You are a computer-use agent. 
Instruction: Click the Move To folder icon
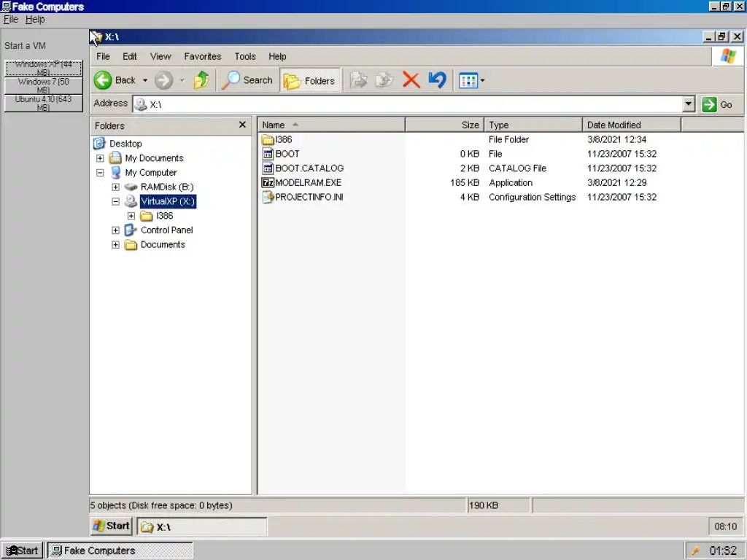point(358,80)
